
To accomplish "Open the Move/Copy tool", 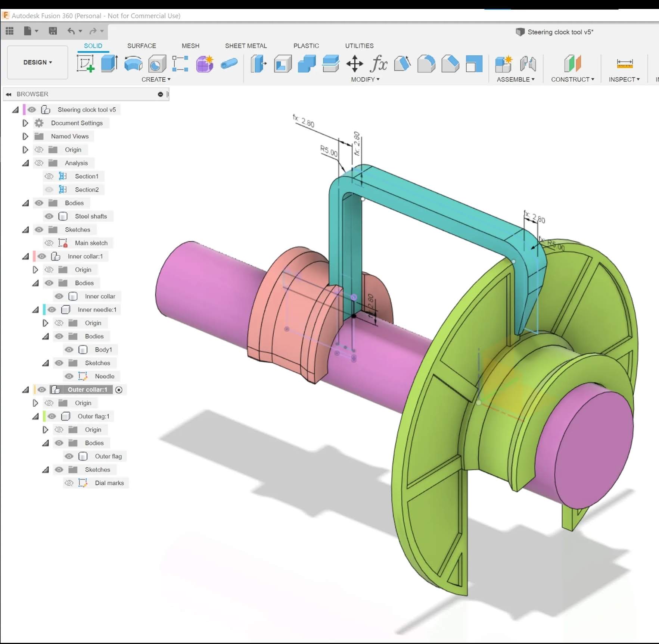I will pos(355,63).
